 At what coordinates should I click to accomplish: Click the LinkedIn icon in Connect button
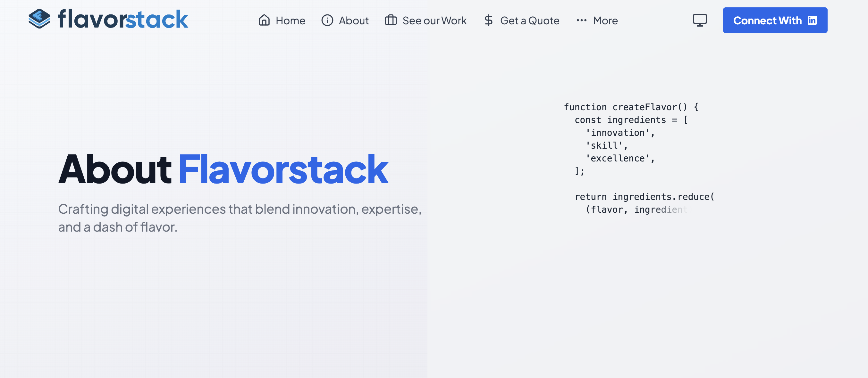pos(812,21)
